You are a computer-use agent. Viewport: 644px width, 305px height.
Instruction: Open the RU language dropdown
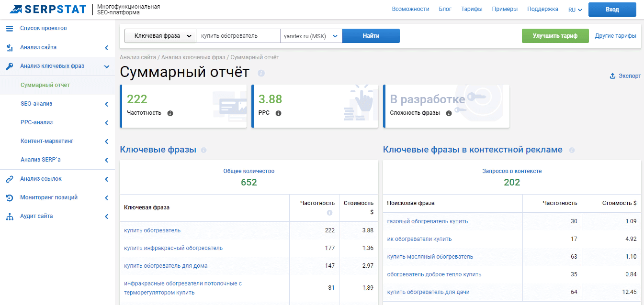[575, 9]
